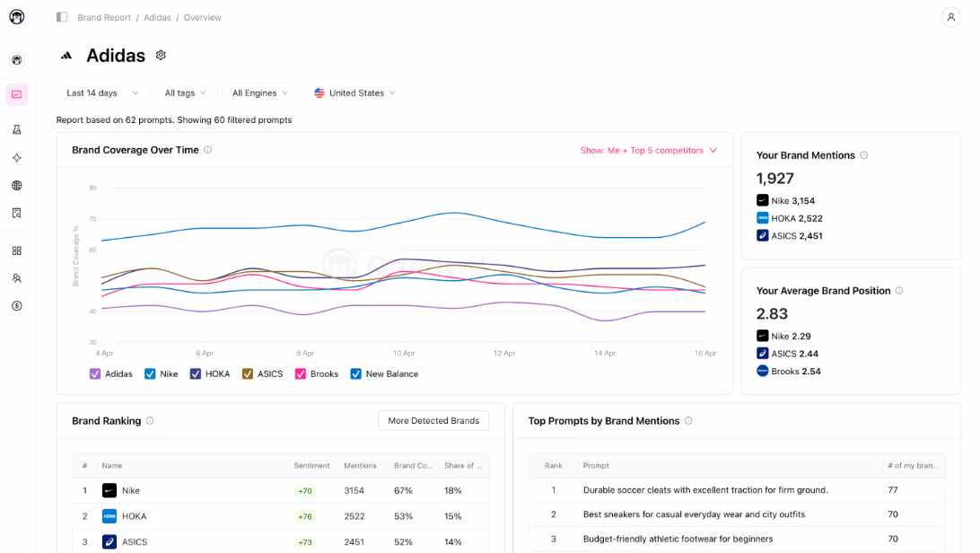Open Adidas brand settings gear
The image size is (980, 553).
point(161,55)
